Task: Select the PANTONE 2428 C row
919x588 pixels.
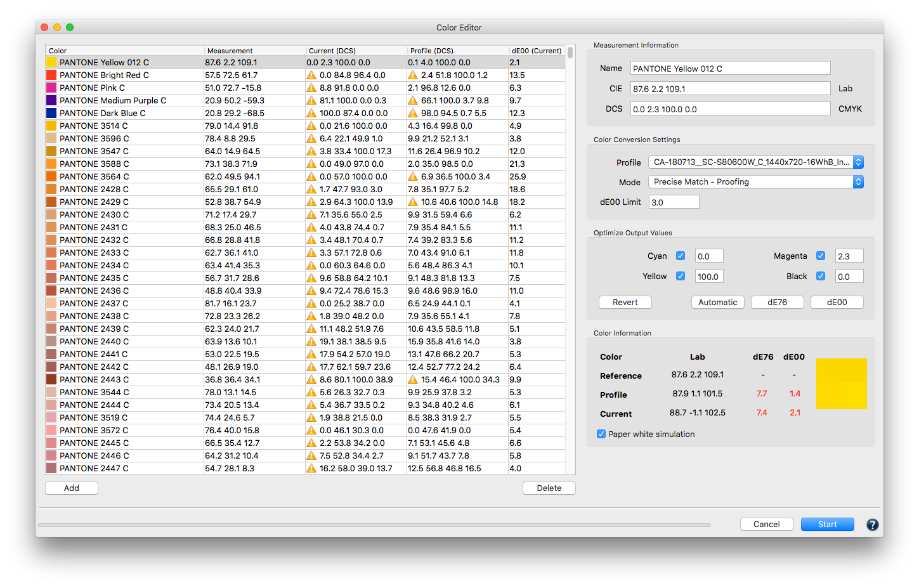Action: coord(305,189)
